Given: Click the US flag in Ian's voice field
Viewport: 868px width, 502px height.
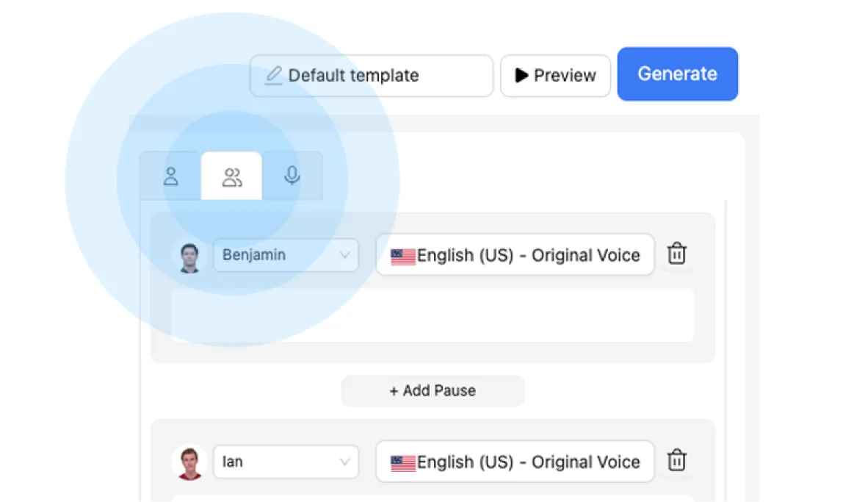Looking at the screenshot, I should (x=403, y=463).
